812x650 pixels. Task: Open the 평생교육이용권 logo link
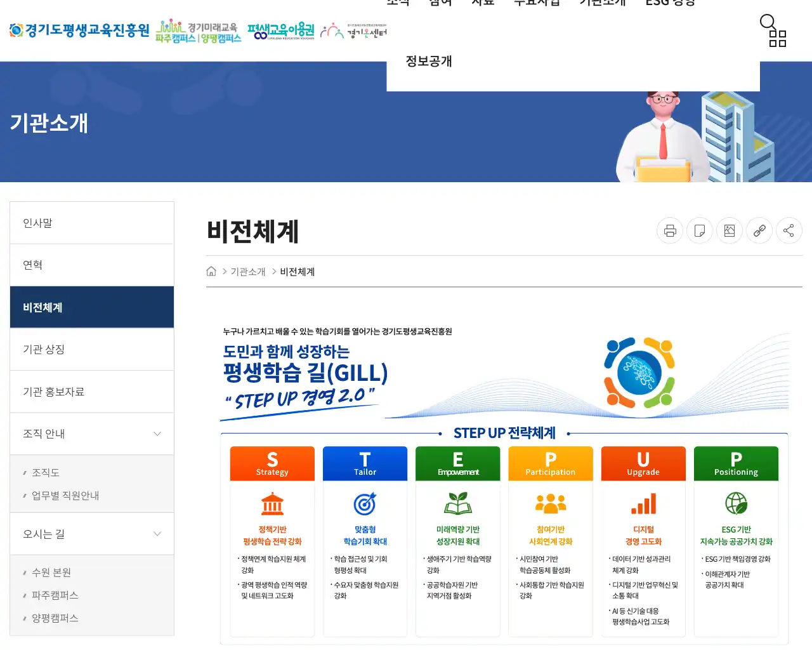(x=281, y=30)
